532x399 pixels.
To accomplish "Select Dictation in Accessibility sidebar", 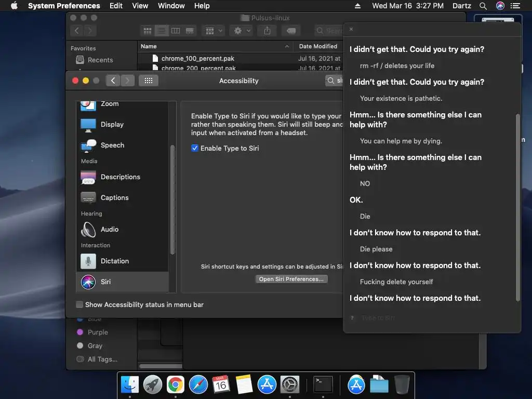I will click(122, 261).
